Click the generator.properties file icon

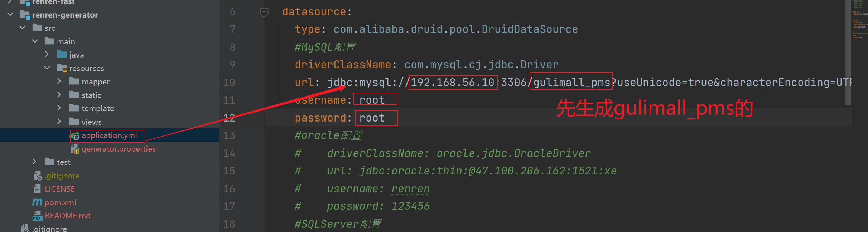click(x=75, y=149)
